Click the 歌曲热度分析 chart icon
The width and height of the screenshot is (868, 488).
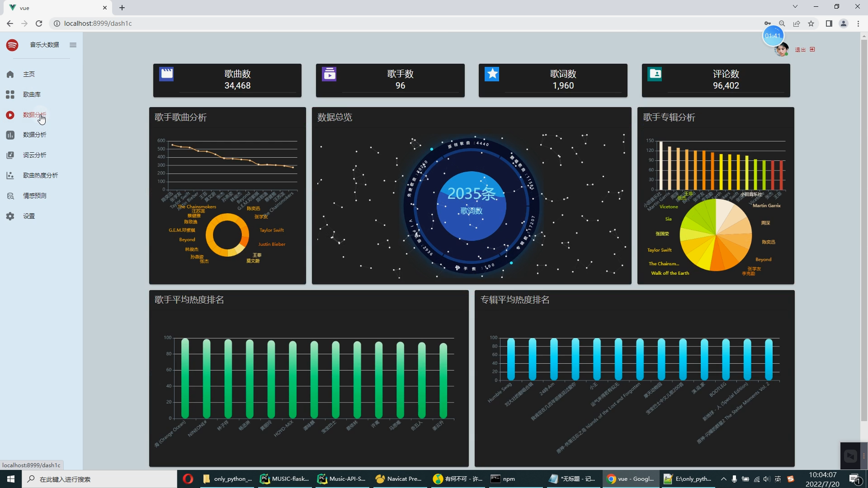click(10, 175)
